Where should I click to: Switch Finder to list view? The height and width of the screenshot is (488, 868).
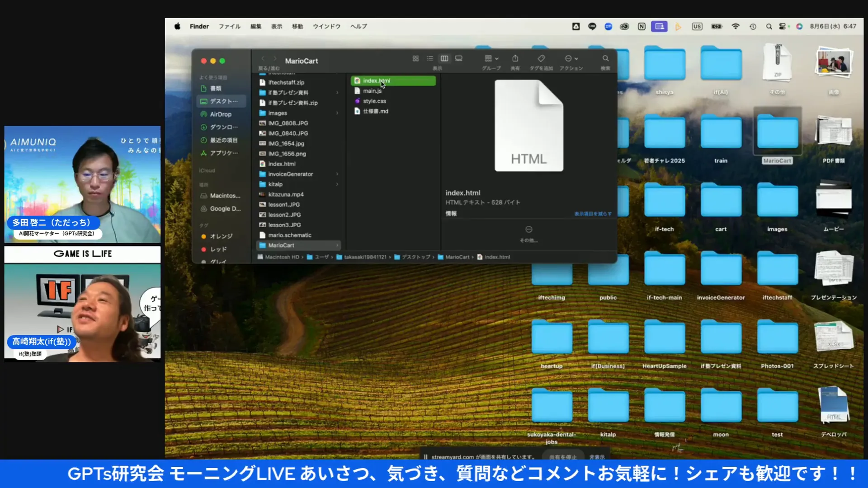[x=430, y=58]
